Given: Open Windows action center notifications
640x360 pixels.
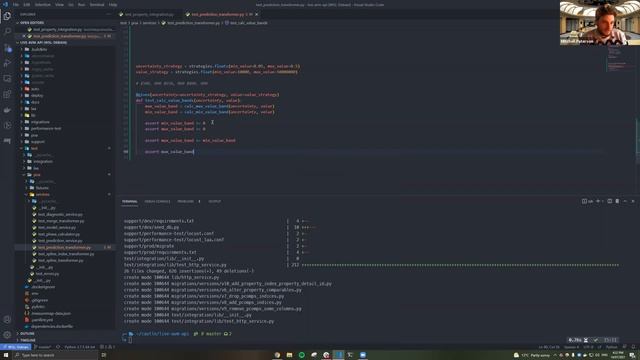Looking at the screenshot, I should [x=632, y=355].
